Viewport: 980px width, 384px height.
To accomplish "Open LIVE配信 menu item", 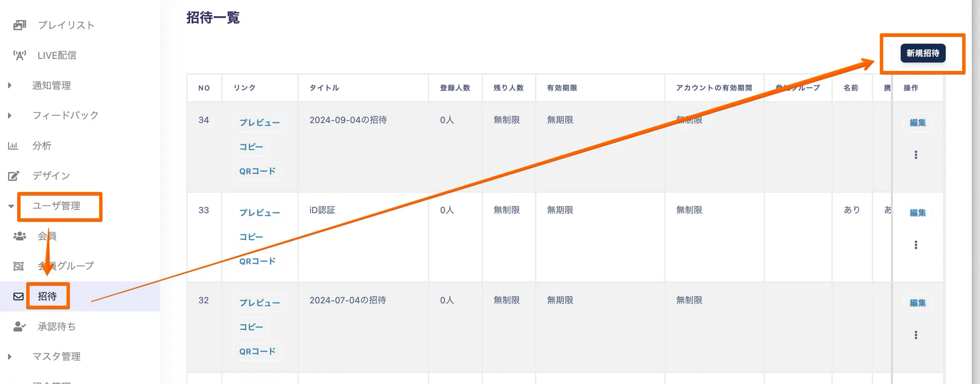I will [57, 55].
